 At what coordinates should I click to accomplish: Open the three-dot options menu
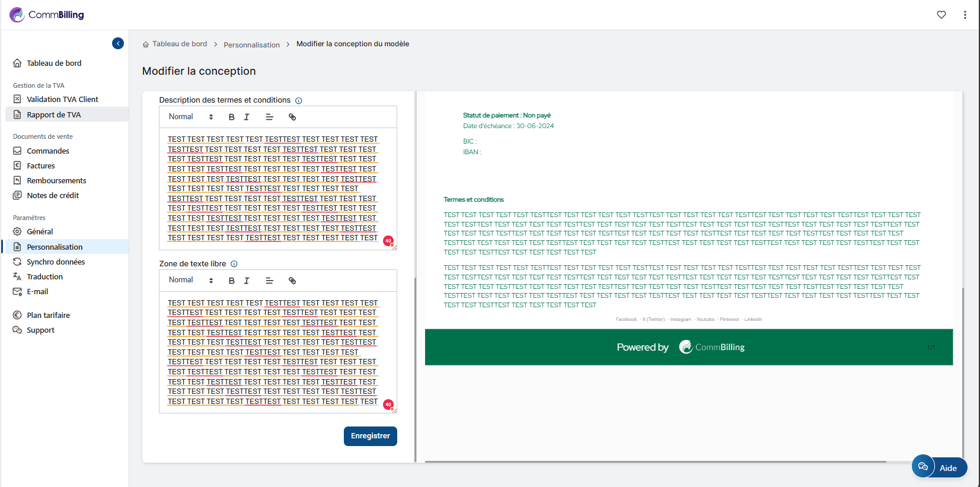pos(965,15)
